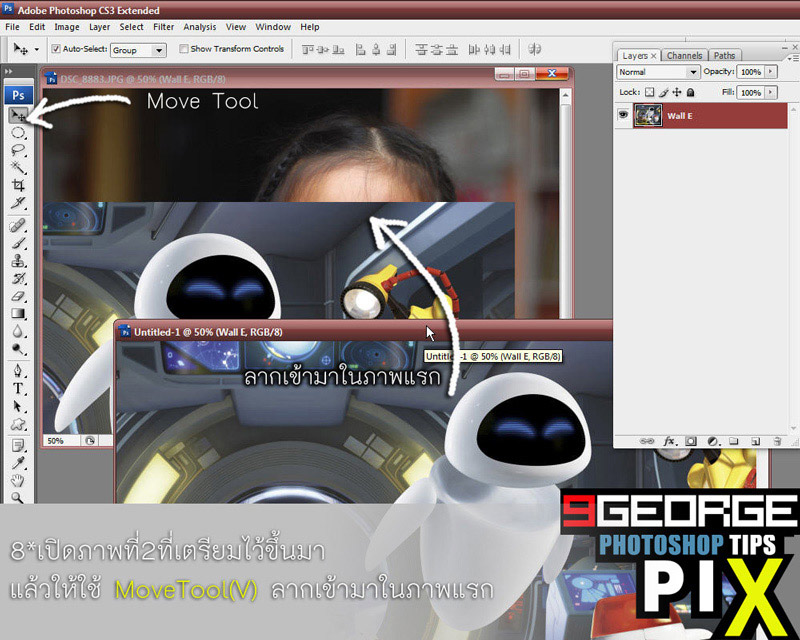Click the Link Layers icon
The width and height of the screenshot is (800, 640).
click(646, 441)
